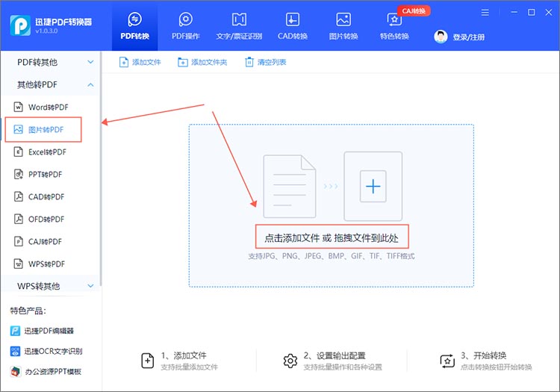Switch to the PDF操作 tab
Screen dimensions: 560x392
[x=185, y=26]
